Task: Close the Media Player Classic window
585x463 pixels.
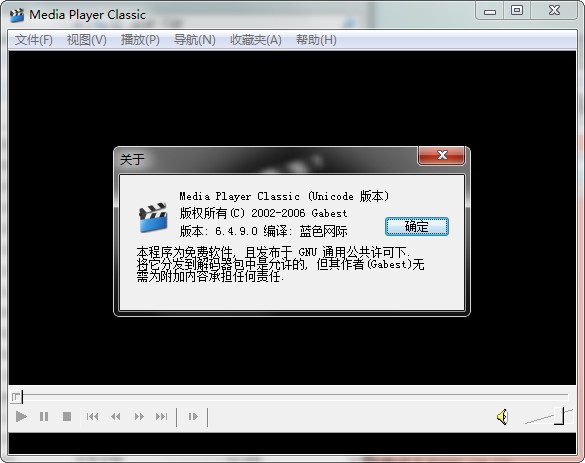Action: [x=554, y=11]
